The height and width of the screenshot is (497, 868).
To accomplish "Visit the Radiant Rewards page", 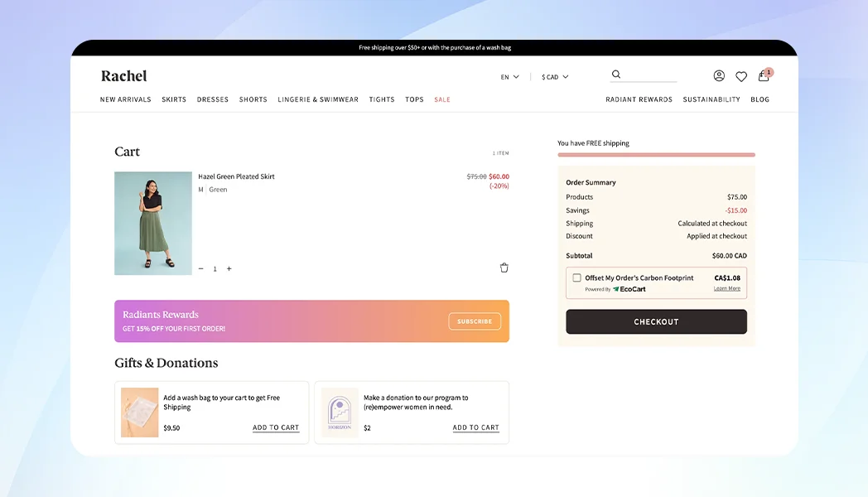I will (639, 99).
